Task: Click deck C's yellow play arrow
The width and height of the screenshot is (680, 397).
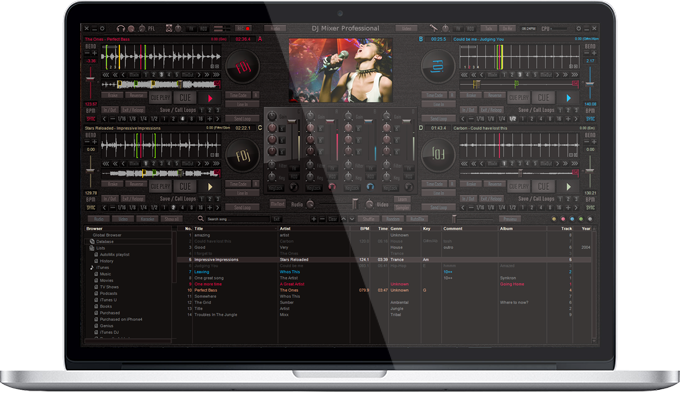Action: coord(210,187)
